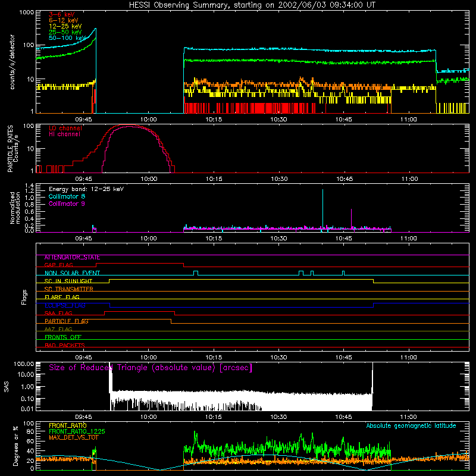The width and height of the screenshot is (476, 476).
Task: Click the 10:15 time label under counts panel
Action: pos(214,120)
